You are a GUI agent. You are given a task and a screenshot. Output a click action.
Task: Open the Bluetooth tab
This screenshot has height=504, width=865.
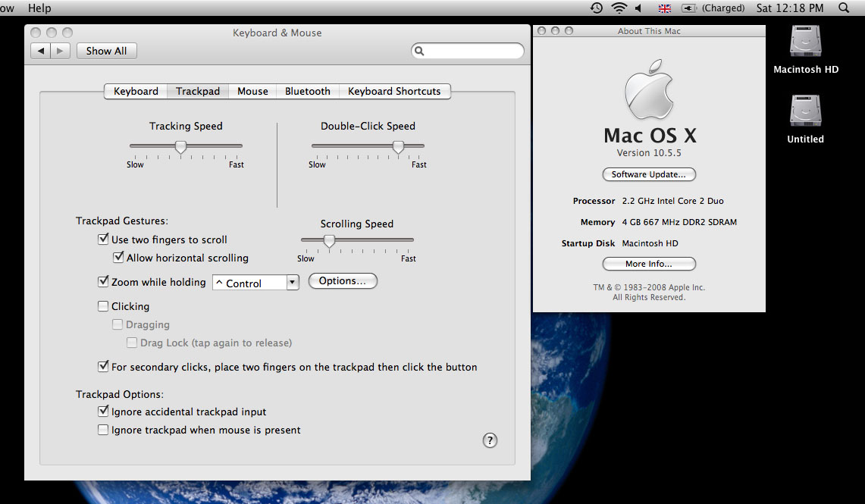point(307,91)
